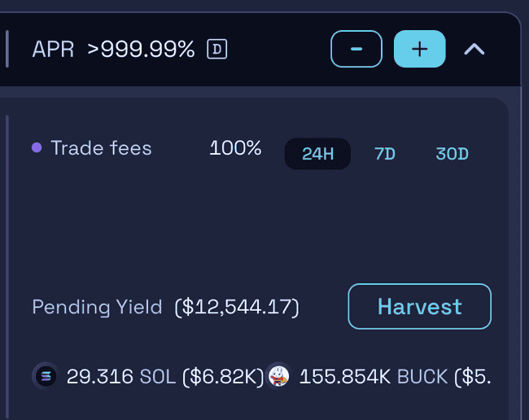The width and height of the screenshot is (529, 420).
Task: Click the BUCK token icon
Action: [278, 376]
